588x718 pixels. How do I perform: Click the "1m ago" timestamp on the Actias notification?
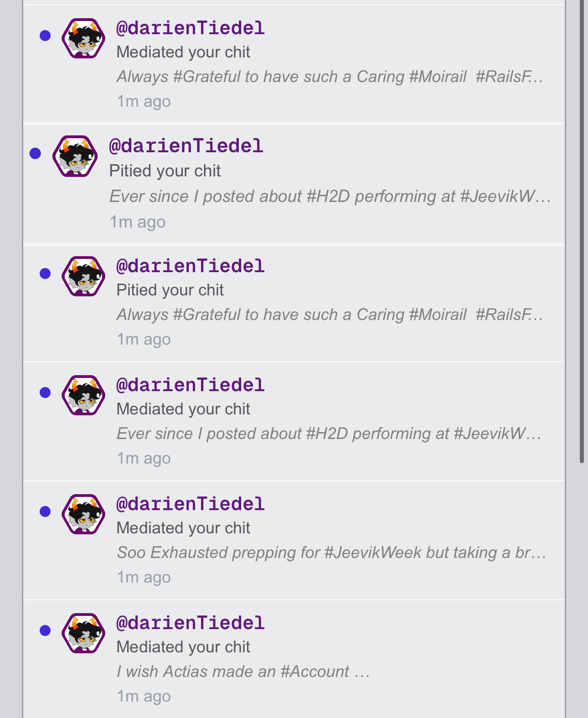pos(144,696)
